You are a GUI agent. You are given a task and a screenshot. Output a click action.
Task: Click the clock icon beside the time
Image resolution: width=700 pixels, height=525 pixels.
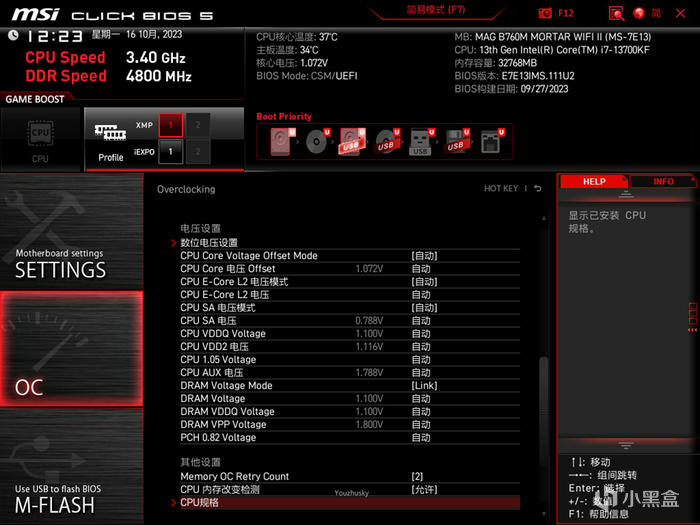13,35
